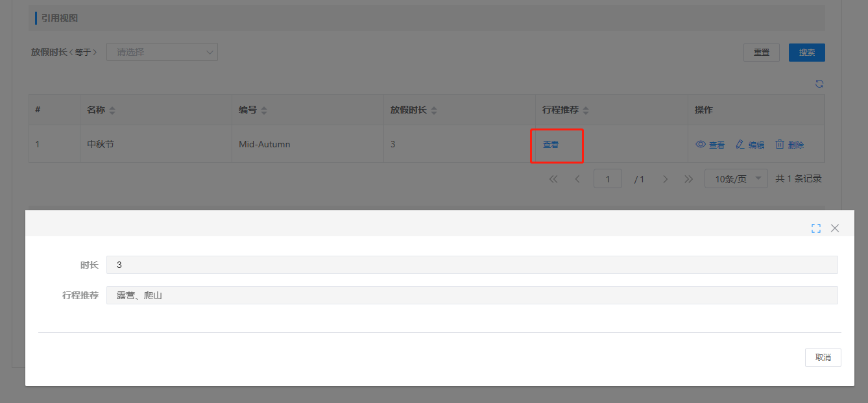868x403 pixels.
Task: Close the detail dialog with the X icon
Action: 835,228
